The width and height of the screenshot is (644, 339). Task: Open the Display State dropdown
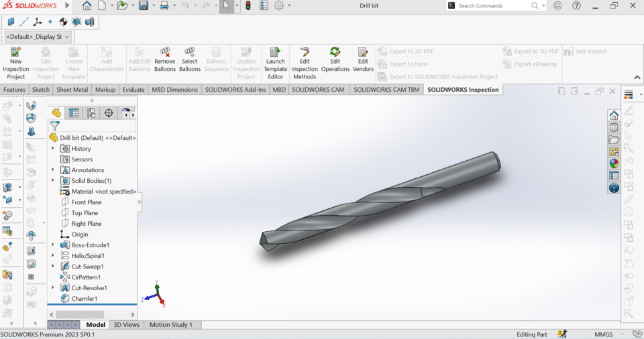pos(38,37)
